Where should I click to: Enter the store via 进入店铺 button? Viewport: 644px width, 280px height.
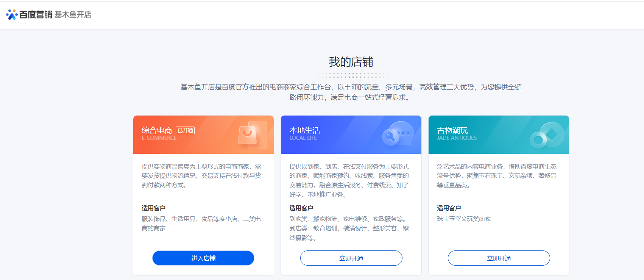203,258
